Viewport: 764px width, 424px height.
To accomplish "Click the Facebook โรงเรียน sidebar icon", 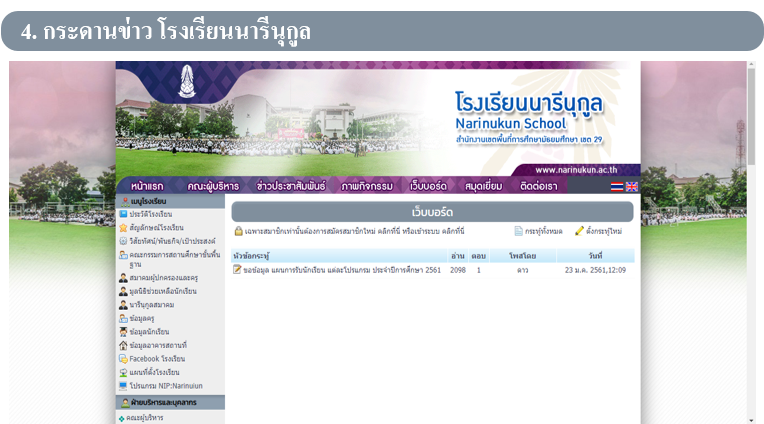I will 122,358.
